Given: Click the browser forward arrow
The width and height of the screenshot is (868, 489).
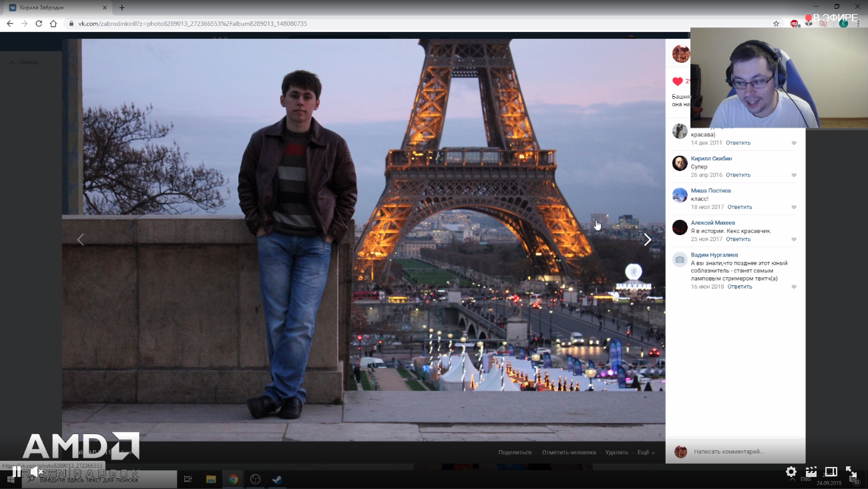Looking at the screenshot, I should click(25, 23).
